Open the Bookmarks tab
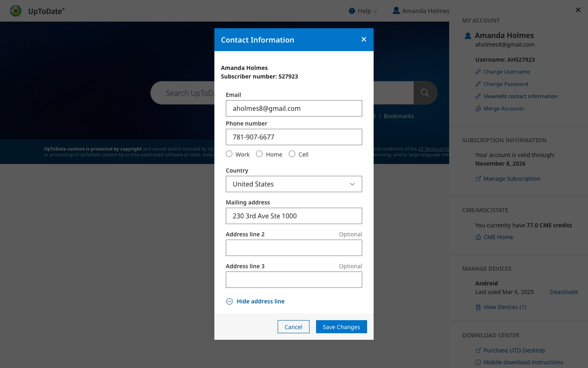 (x=399, y=116)
